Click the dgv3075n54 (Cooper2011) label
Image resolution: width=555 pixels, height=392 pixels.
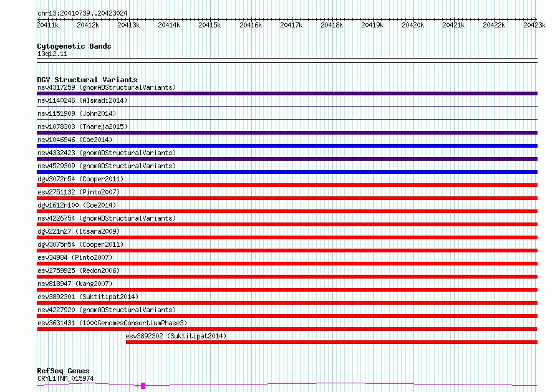coord(80,244)
